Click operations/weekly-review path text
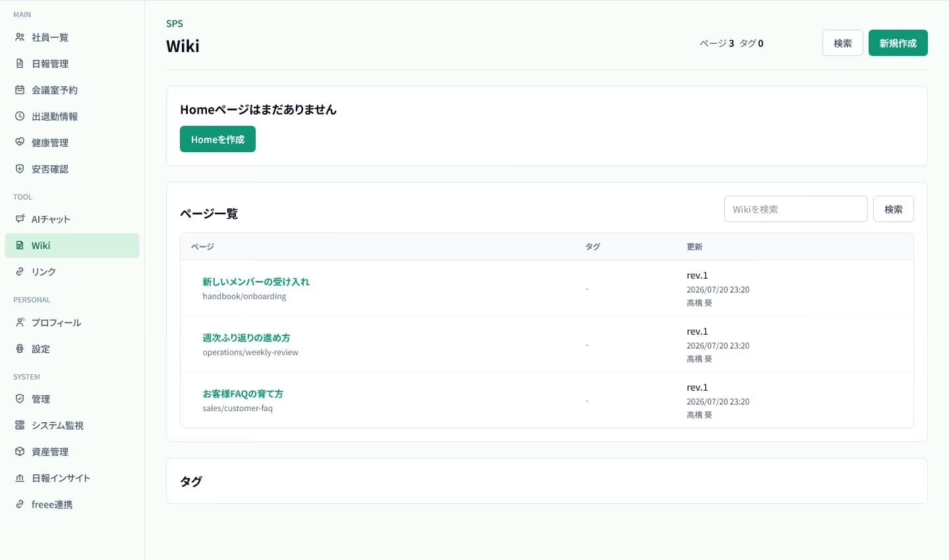The image size is (949, 560). (x=250, y=352)
